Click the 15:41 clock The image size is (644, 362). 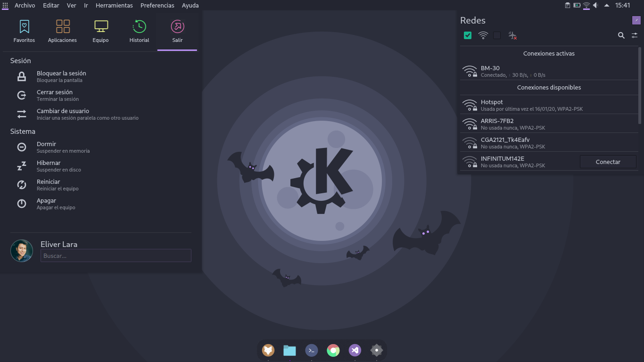tap(623, 5)
